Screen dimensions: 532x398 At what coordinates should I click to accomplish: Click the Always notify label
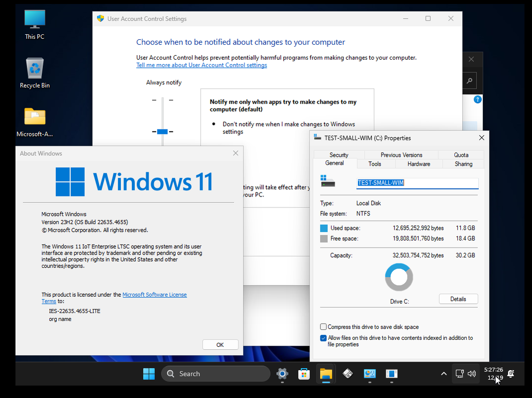point(164,83)
